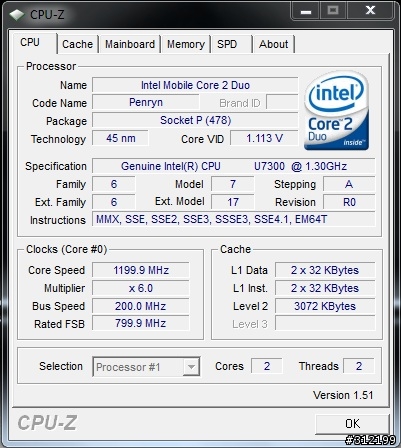Click the L1 Inst. cache value
401x448 pixels.
pyautogui.click(x=325, y=288)
